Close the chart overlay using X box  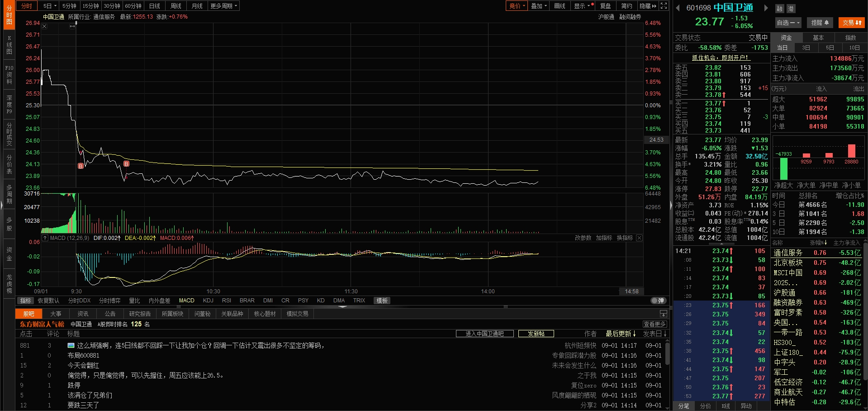coord(44,26)
